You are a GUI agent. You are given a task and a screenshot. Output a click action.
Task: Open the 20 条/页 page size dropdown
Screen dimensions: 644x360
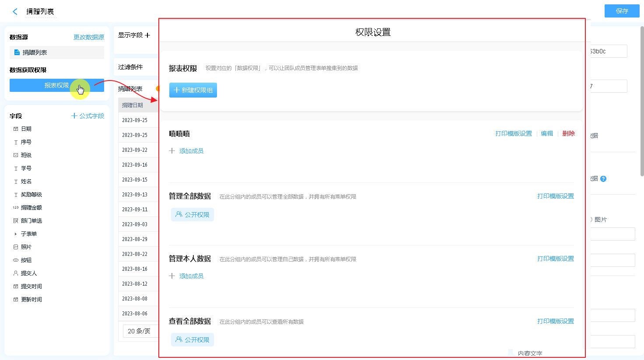[139, 331]
